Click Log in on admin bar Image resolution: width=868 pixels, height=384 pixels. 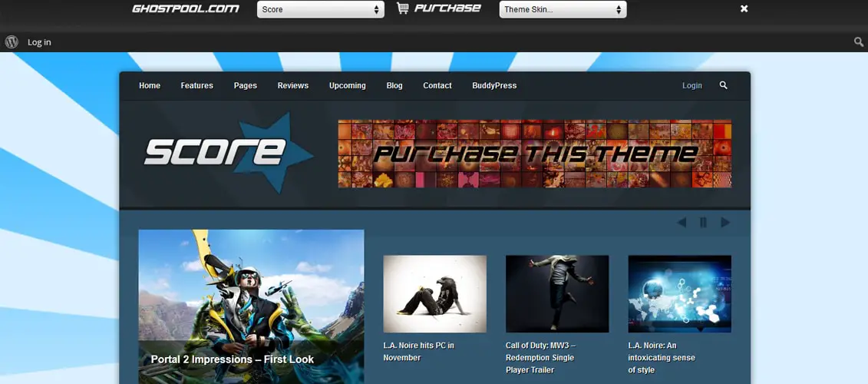[x=39, y=42]
